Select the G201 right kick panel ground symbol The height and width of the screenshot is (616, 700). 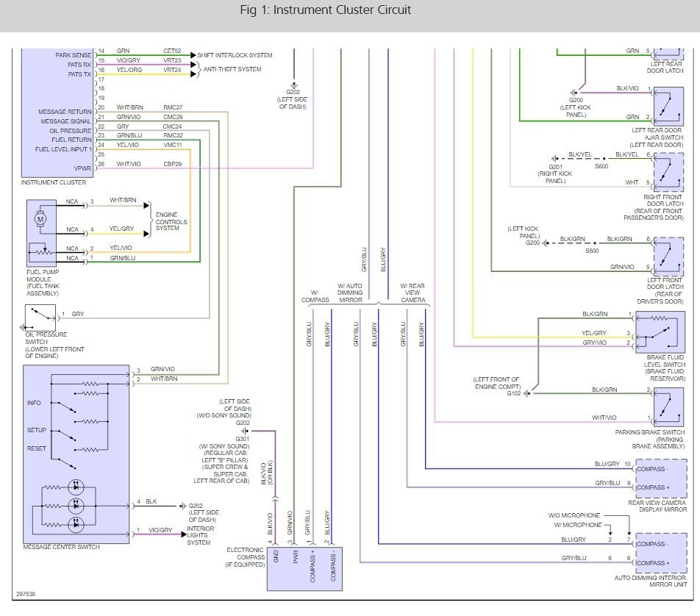click(555, 158)
